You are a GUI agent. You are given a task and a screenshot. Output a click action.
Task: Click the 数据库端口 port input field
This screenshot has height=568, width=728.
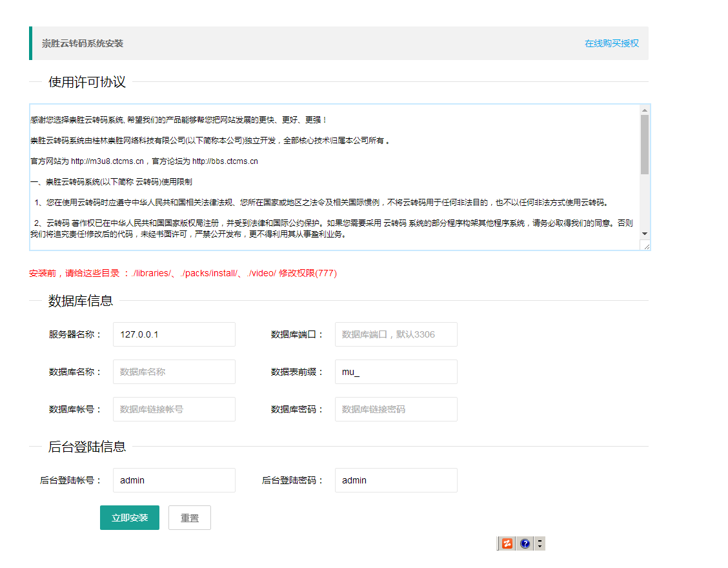396,334
